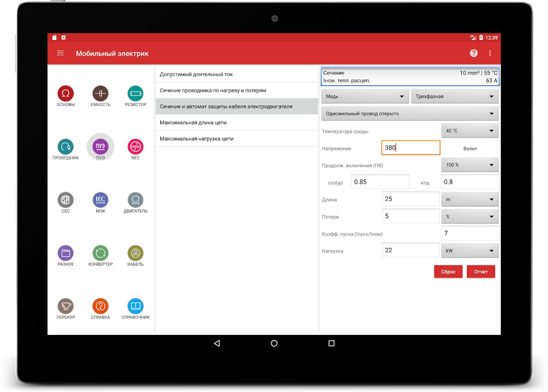Tap the Android recent apps button
The image size is (548, 392).
click(x=332, y=343)
